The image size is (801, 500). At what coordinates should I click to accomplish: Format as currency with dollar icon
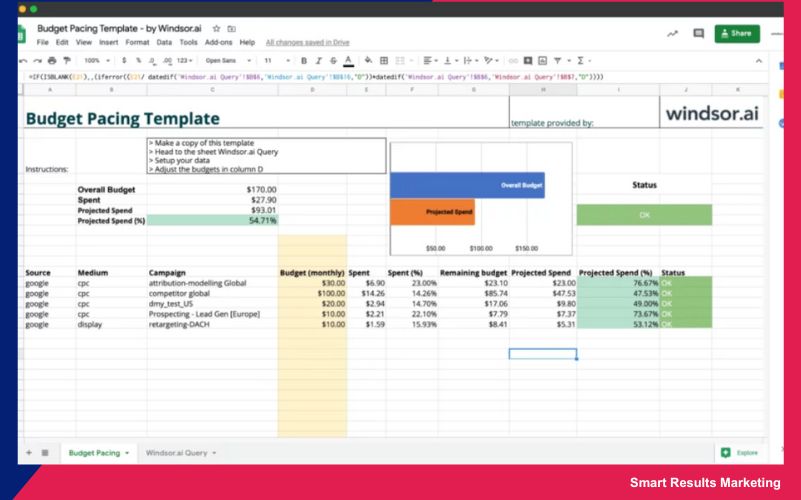tap(124, 61)
